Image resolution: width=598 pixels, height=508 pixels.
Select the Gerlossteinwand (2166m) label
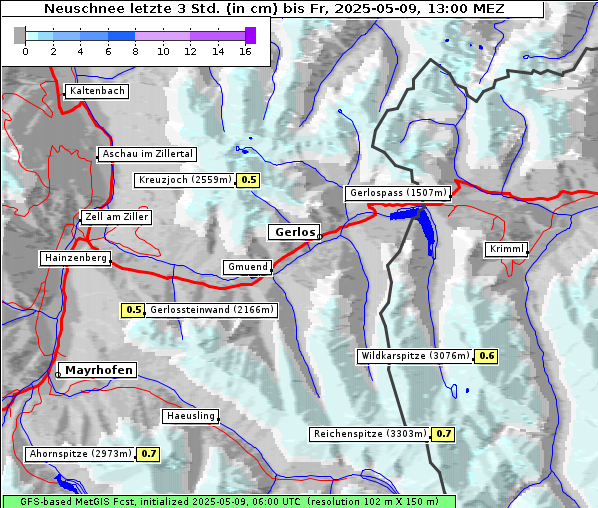[211, 310]
